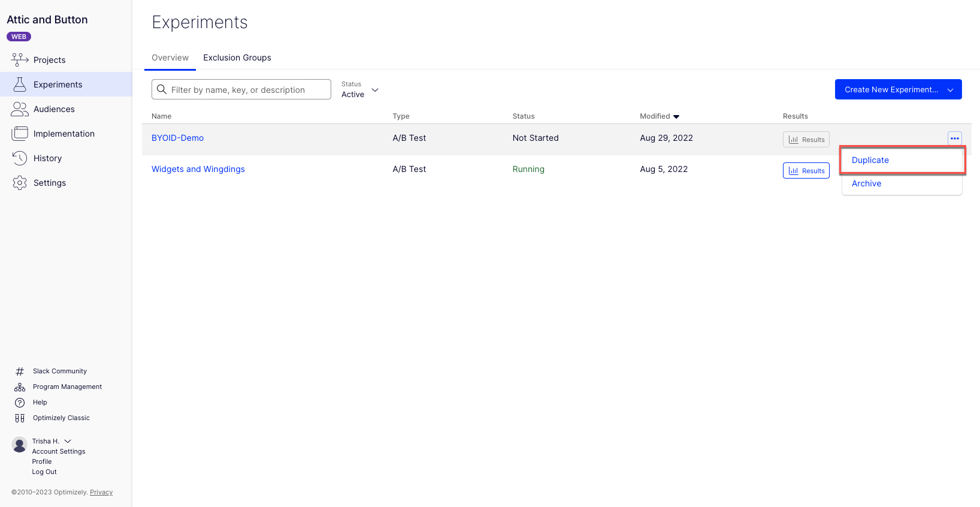Open the Slack Community link
980x507 pixels.
pos(60,372)
